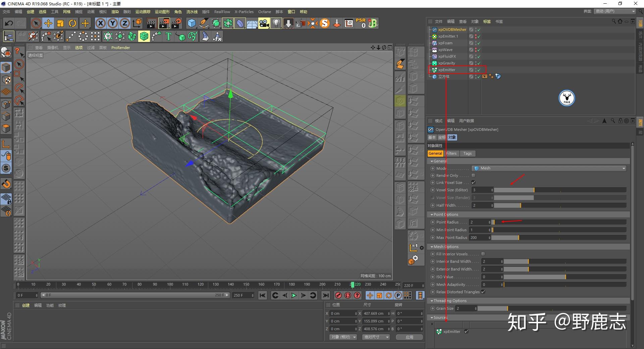This screenshot has height=349, width=644.
Task: Click the orange Sketch and Toon icon
Action: pos(324,23)
